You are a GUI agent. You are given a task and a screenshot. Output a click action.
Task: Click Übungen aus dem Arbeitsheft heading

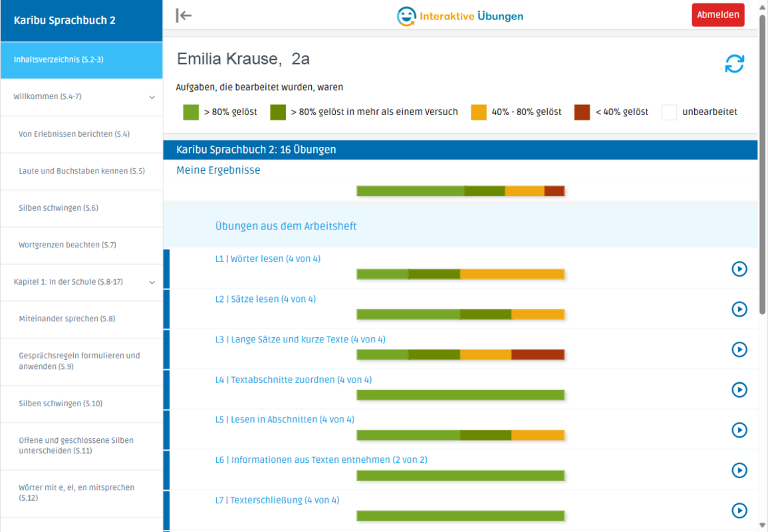click(286, 226)
